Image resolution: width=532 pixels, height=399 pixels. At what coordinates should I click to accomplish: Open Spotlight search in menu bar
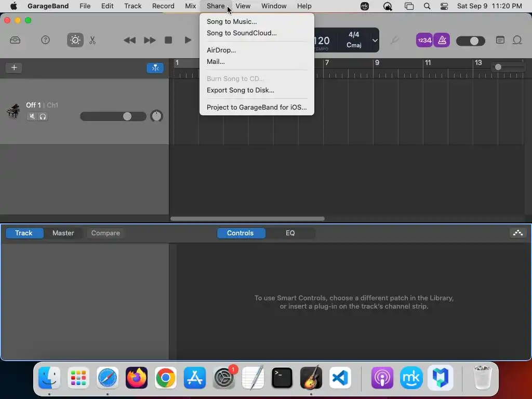pos(427,6)
